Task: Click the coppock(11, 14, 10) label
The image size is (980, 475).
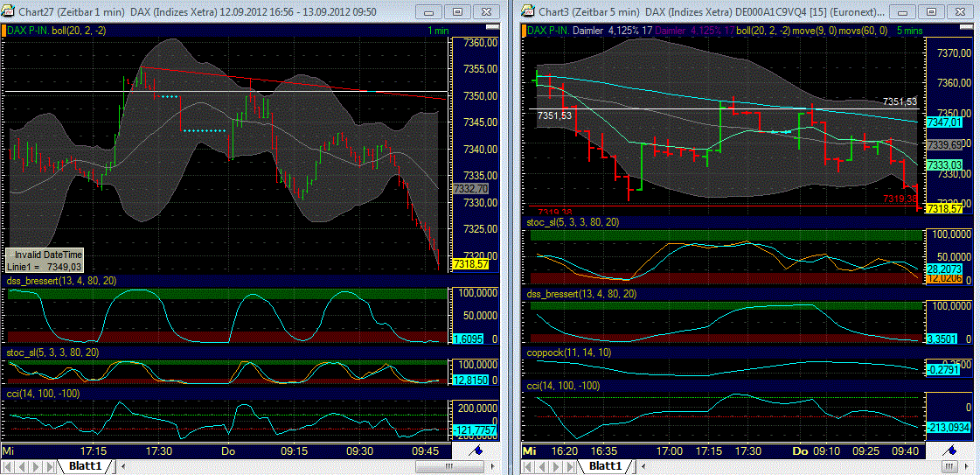Action: pos(567,353)
